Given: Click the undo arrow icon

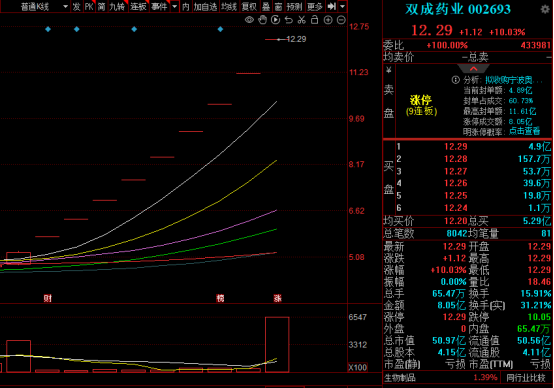Looking at the screenshot, I should (289, 20).
